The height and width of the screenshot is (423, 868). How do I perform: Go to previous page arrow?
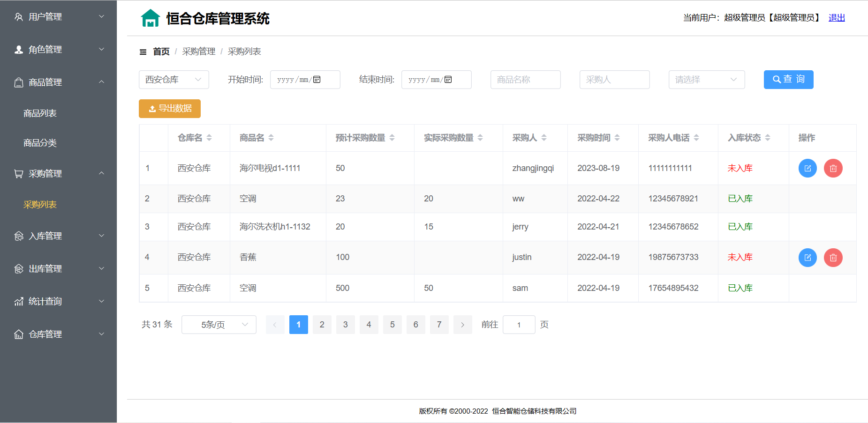tap(275, 325)
